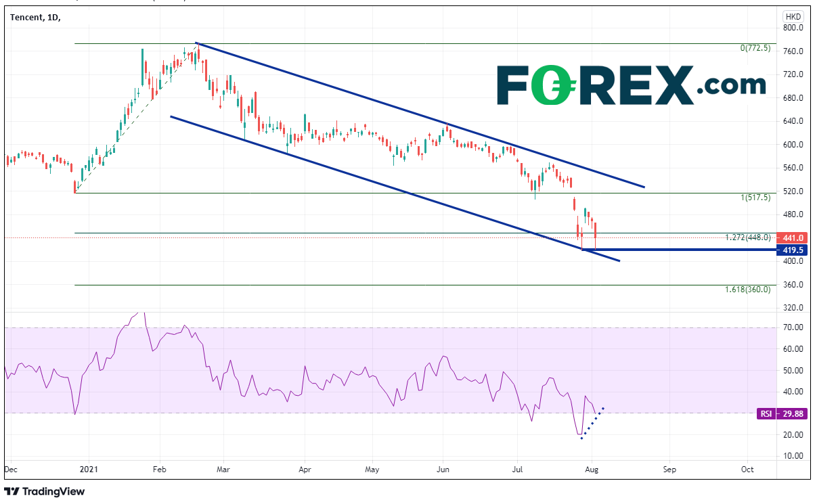Click the FOREX.com logo watermark
This screenshot has height=504, width=815.
point(631,85)
